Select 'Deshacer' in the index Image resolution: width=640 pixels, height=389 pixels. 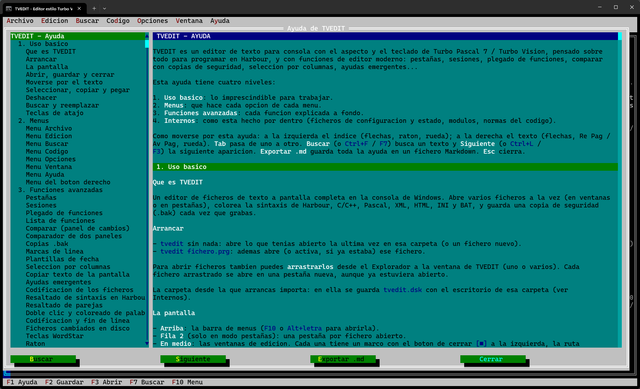(x=41, y=98)
